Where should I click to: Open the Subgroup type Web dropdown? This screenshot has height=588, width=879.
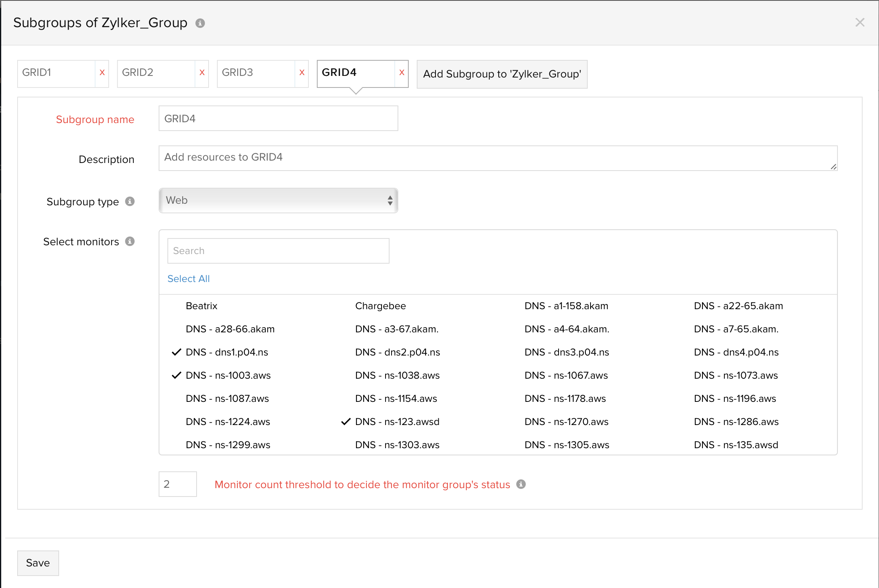(x=278, y=201)
